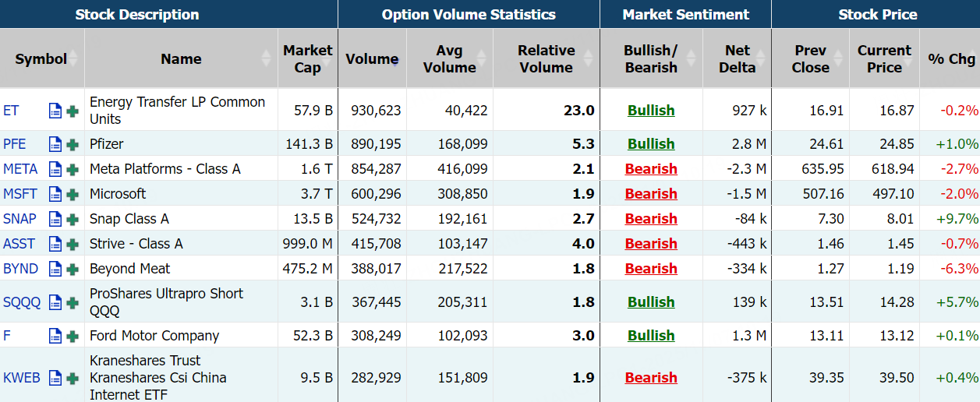
Task: Open the Bullish sentiment link for Pfizer
Action: click(651, 144)
